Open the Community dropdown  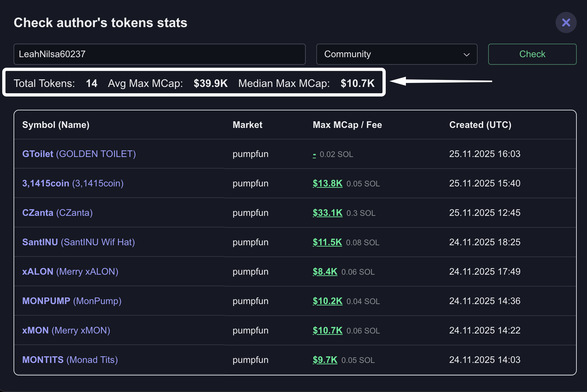pyautogui.click(x=397, y=54)
